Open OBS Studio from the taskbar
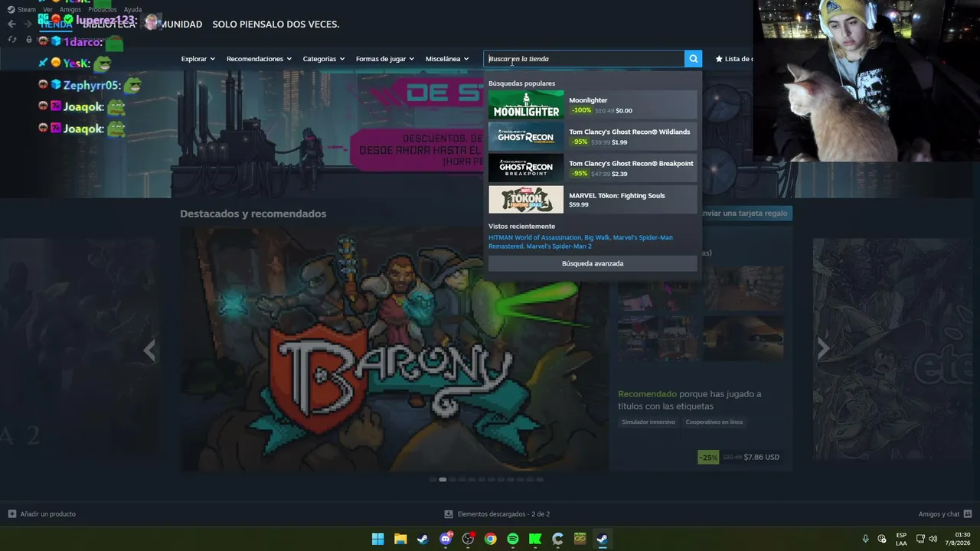Image resolution: width=980 pixels, height=551 pixels. [468, 539]
